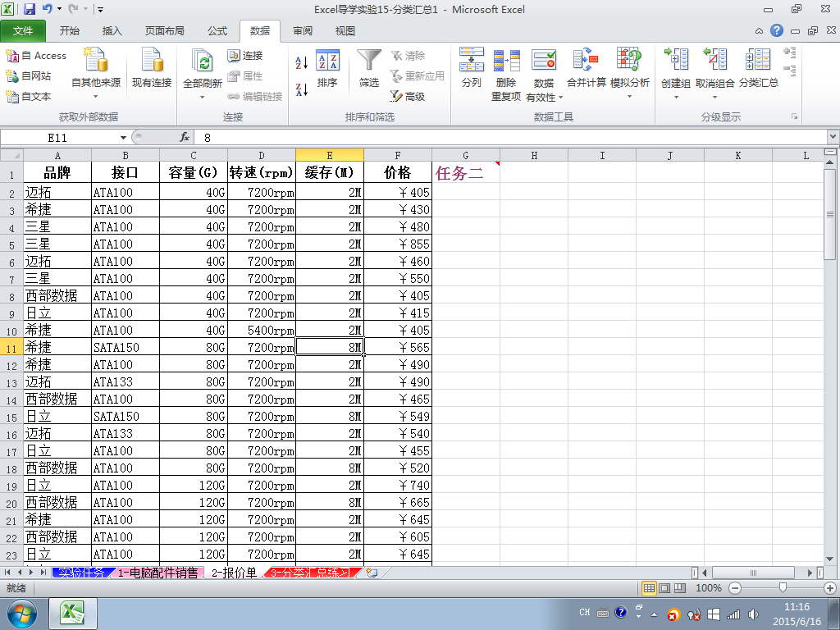840x630 pixels.
Task: Open the Name Box dropdown
Action: (x=123, y=138)
